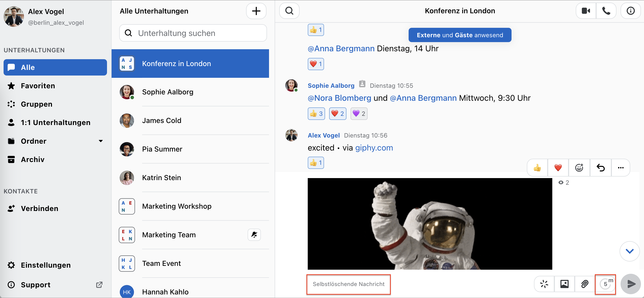Open self-deleting message timer

606,284
